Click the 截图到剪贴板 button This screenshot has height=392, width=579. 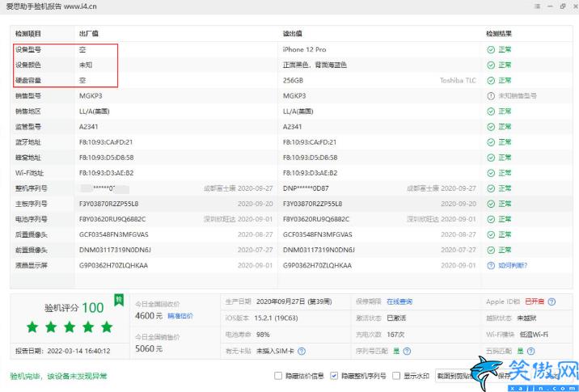tap(455, 376)
